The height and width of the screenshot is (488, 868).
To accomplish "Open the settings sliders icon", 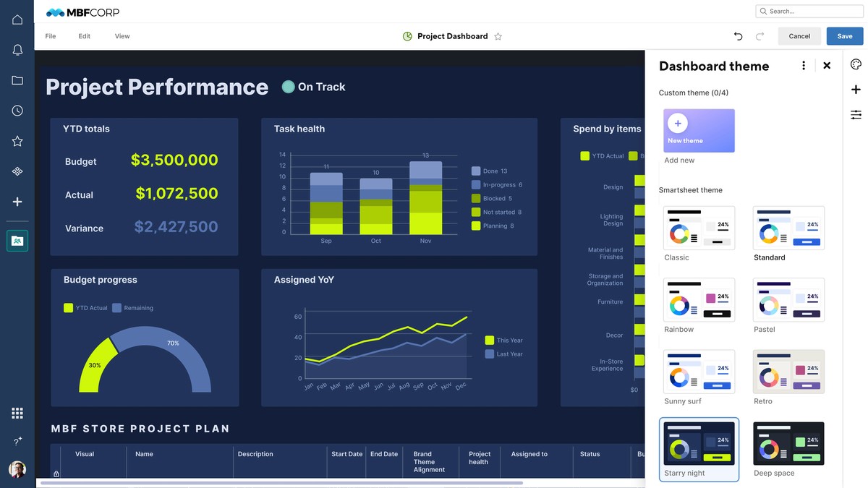I will coord(856,114).
